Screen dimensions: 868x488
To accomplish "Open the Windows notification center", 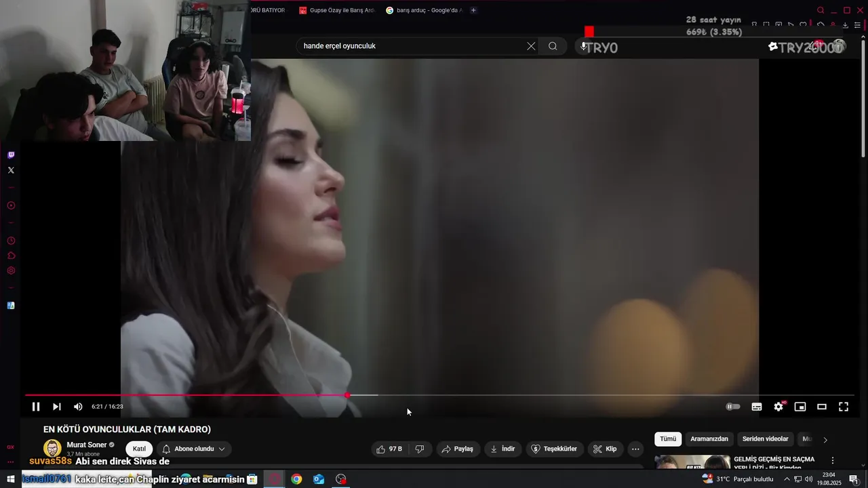I will pos(854,479).
